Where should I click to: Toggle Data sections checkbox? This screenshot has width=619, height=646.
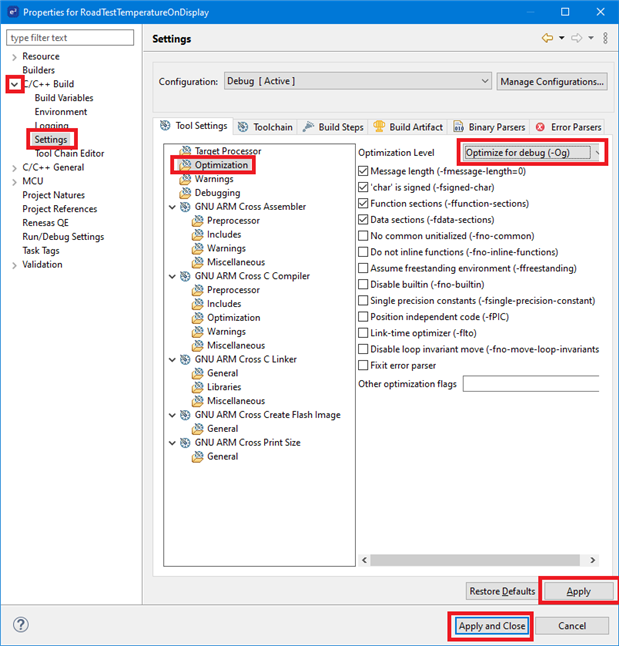pyautogui.click(x=363, y=220)
